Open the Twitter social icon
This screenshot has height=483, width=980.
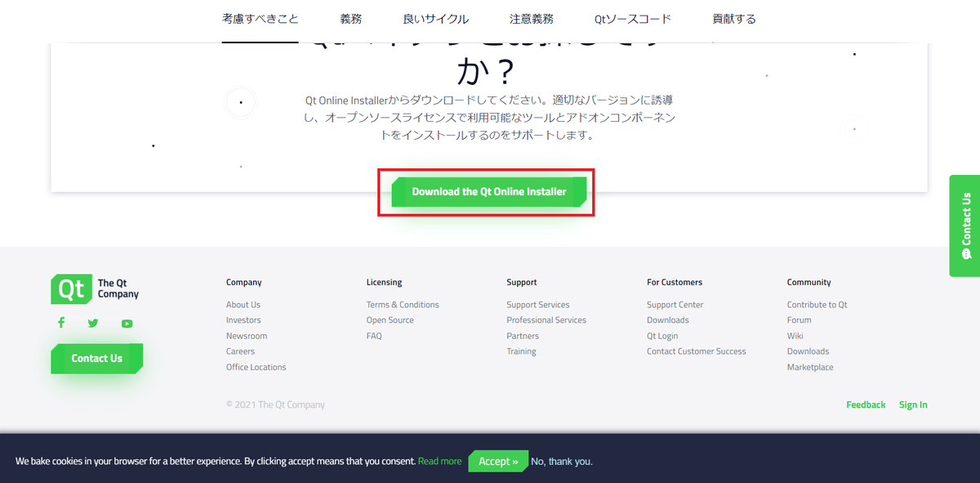(93, 323)
